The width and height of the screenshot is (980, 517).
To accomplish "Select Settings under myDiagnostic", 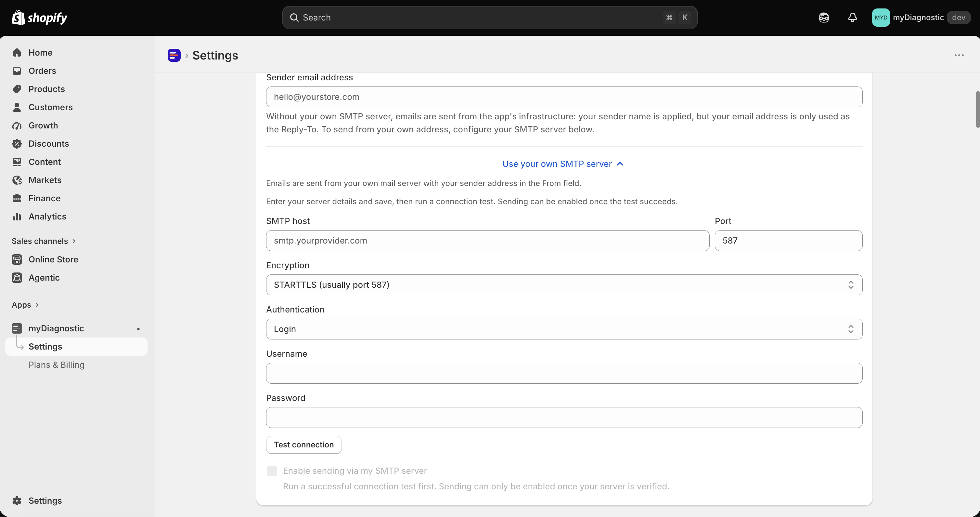I will 76,346.
